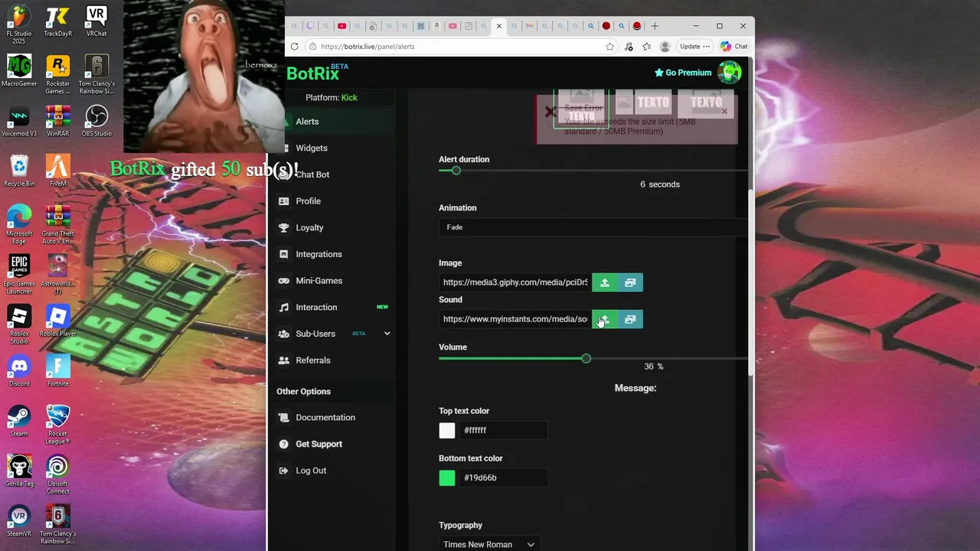This screenshot has height=551, width=980.
Task: Open the Gorilla Tag desktop icon
Action: click(x=19, y=471)
